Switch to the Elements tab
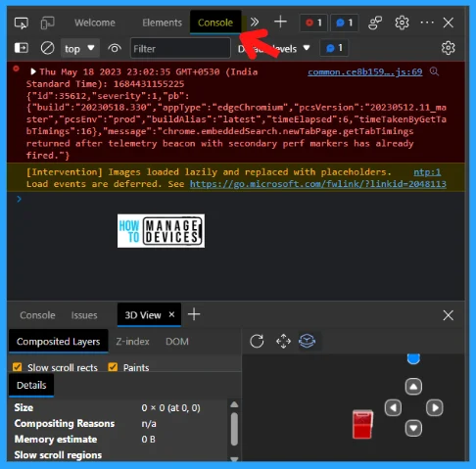 pyautogui.click(x=162, y=23)
